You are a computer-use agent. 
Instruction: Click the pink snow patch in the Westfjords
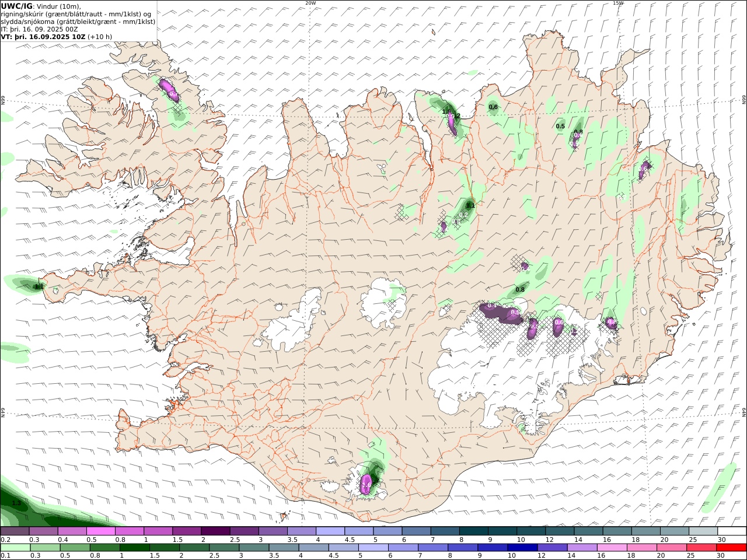[x=169, y=90]
